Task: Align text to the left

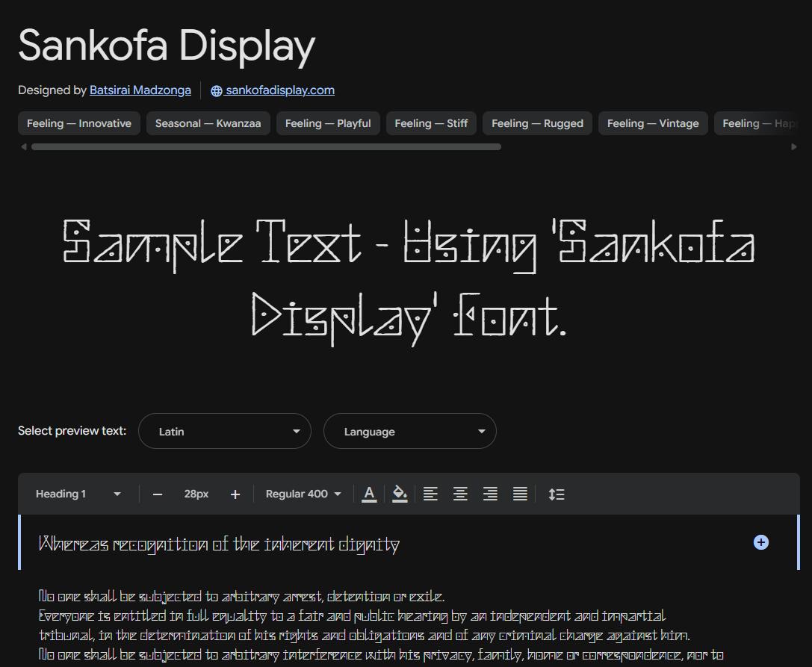Action: (x=430, y=494)
